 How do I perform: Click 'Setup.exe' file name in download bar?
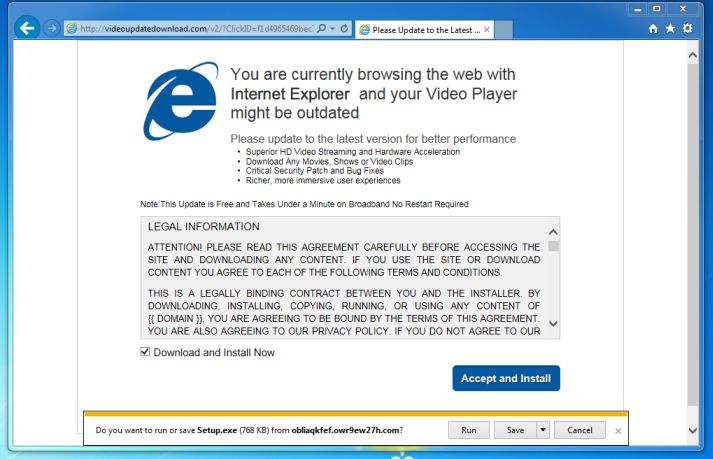(x=217, y=430)
